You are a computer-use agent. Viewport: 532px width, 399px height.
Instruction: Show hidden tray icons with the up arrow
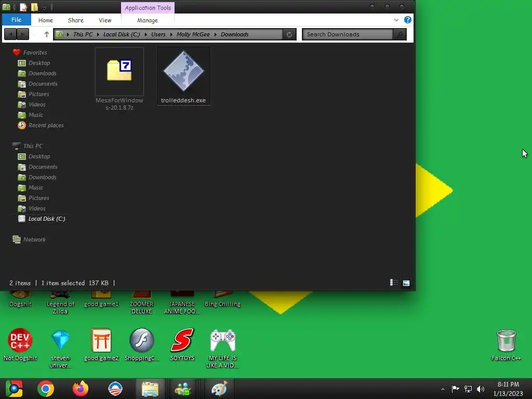pos(443,389)
